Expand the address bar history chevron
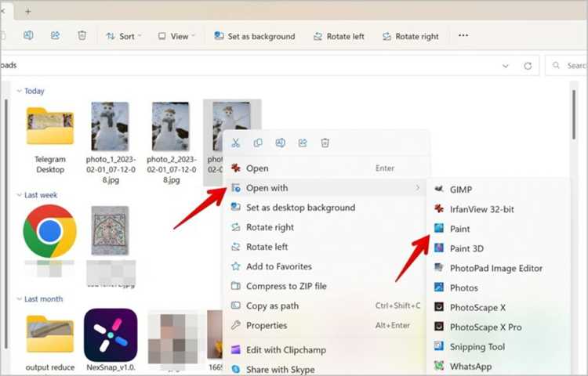Viewport: 588px width, 376px height. pos(506,66)
